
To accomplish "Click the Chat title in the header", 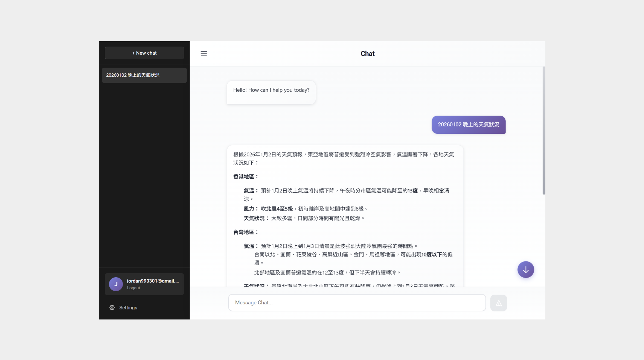I will [x=367, y=54].
